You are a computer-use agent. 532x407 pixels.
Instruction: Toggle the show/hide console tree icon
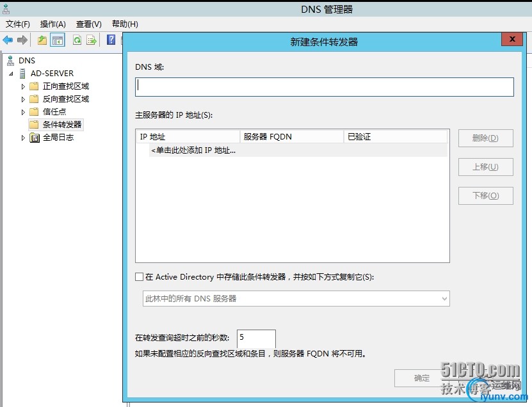[58, 40]
